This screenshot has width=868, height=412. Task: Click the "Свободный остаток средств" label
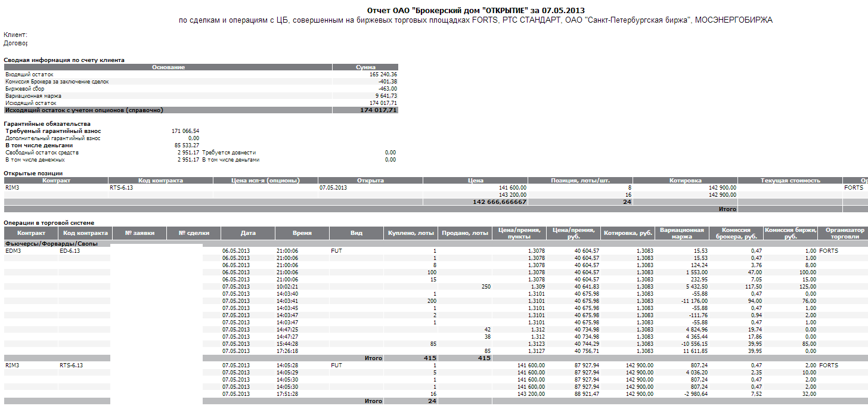click(42, 153)
